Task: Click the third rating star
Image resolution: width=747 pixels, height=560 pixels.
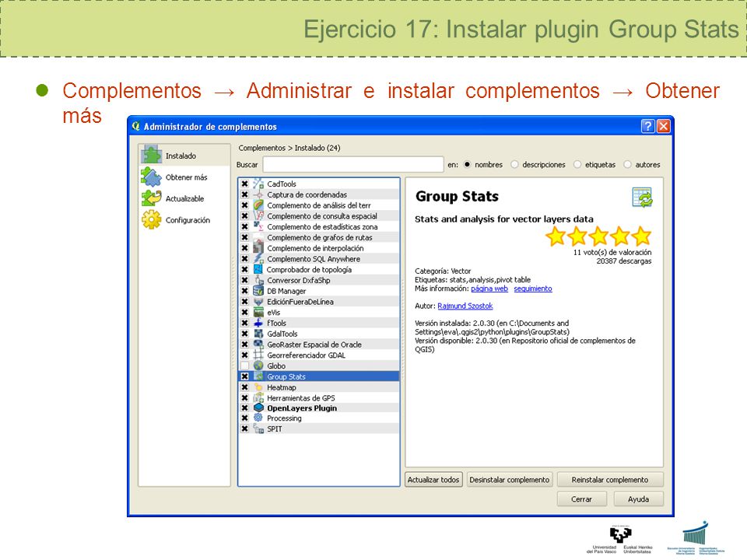Action: click(x=599, y=236)
